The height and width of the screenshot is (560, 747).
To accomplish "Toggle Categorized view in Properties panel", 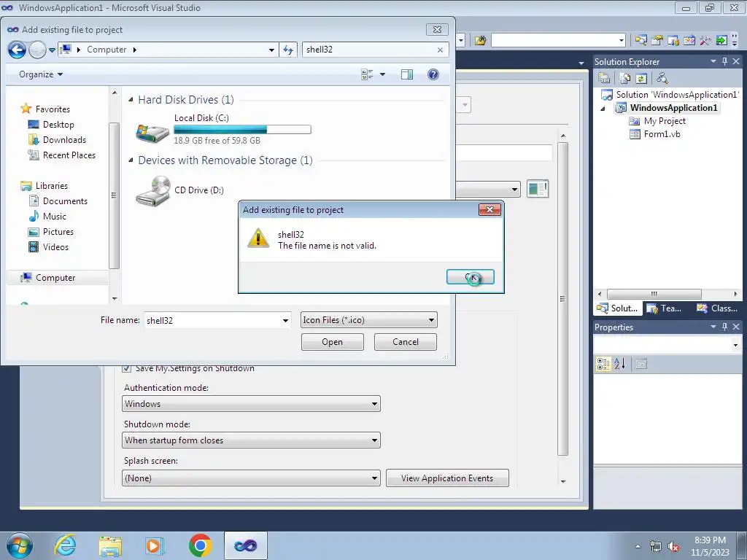I will 603,365.
